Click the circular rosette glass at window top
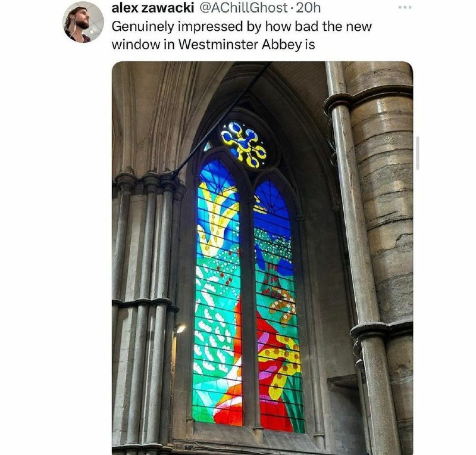The height and width of the screenshot is (455, 476). pyautogui.click(x=243, y=145)
